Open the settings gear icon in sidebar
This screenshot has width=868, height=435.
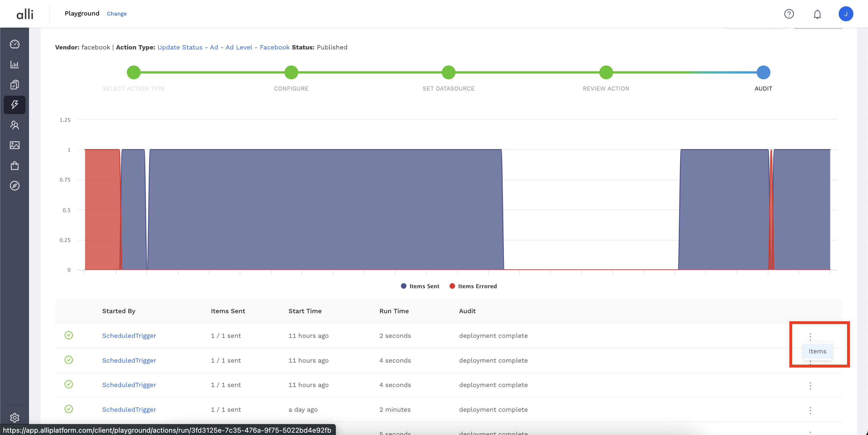coord(14,417)
